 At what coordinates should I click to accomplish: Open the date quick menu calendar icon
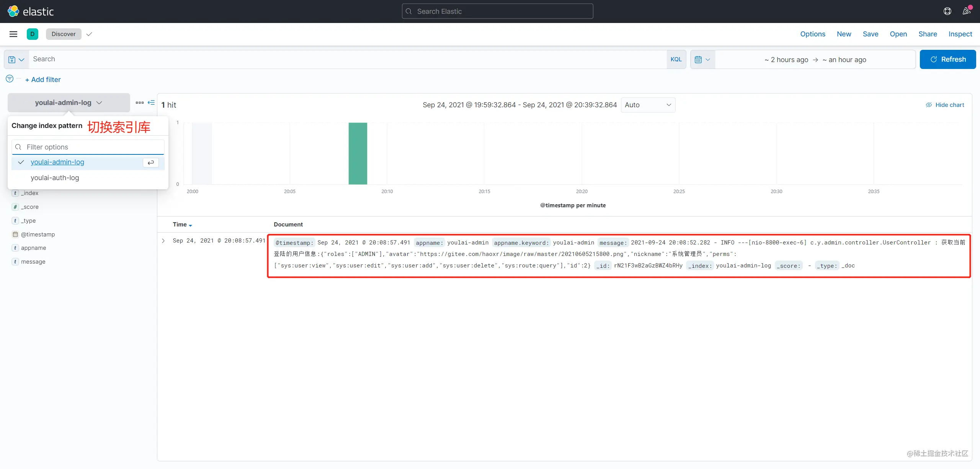pos(702,59)
